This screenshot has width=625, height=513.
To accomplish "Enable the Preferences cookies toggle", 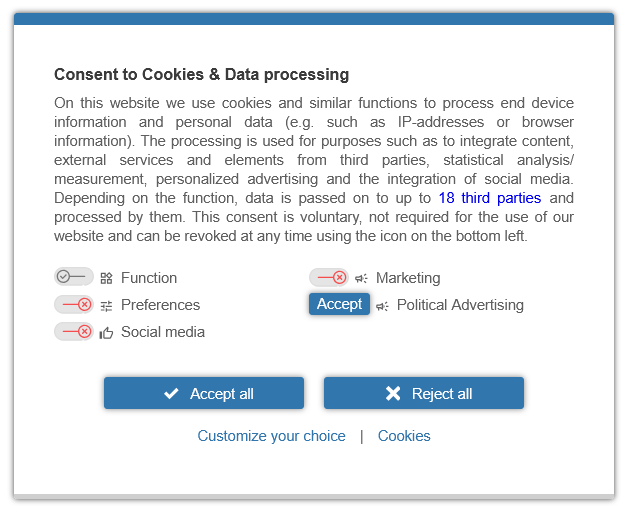I will click(x=73, y=304).
